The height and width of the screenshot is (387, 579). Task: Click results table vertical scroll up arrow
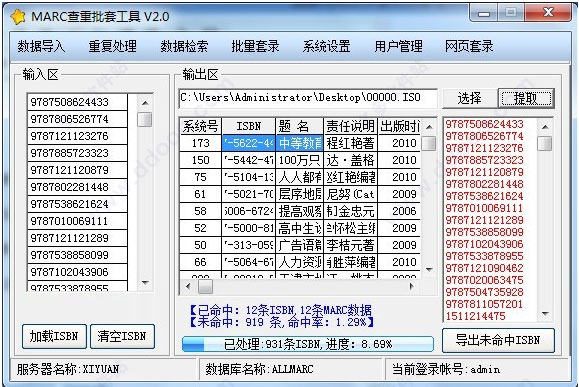tap(429, 127)
